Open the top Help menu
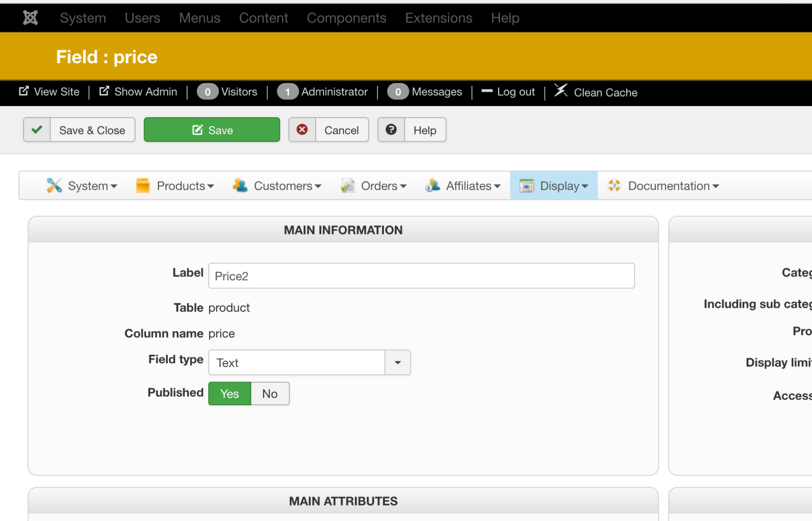The image size is (812, 521). point(505,18)
